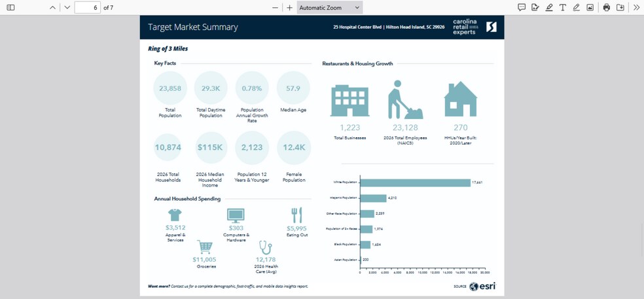
Task: Click the 0.78% growth rate circle
Action: (x=252, y=88)
